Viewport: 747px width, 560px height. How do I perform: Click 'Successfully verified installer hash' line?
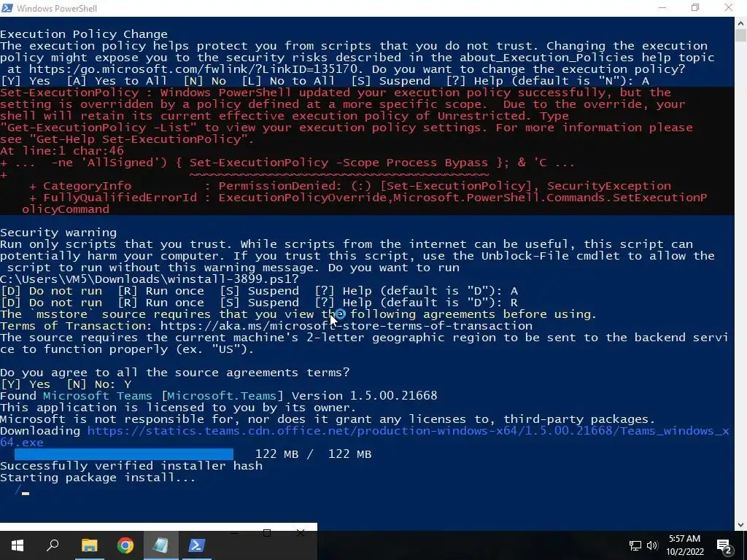click(131, 466)
